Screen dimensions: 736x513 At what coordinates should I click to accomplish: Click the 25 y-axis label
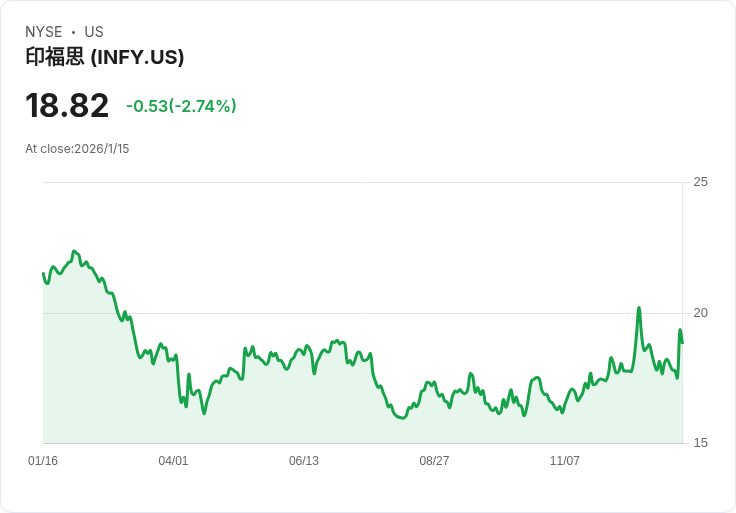click(700, 182)
